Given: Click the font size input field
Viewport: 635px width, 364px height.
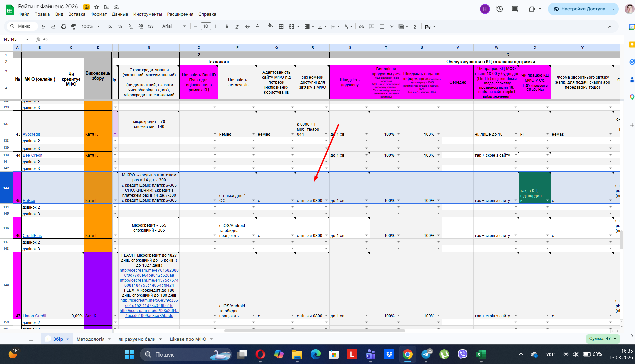Looking at the screenshot, I should coord(206,26).
